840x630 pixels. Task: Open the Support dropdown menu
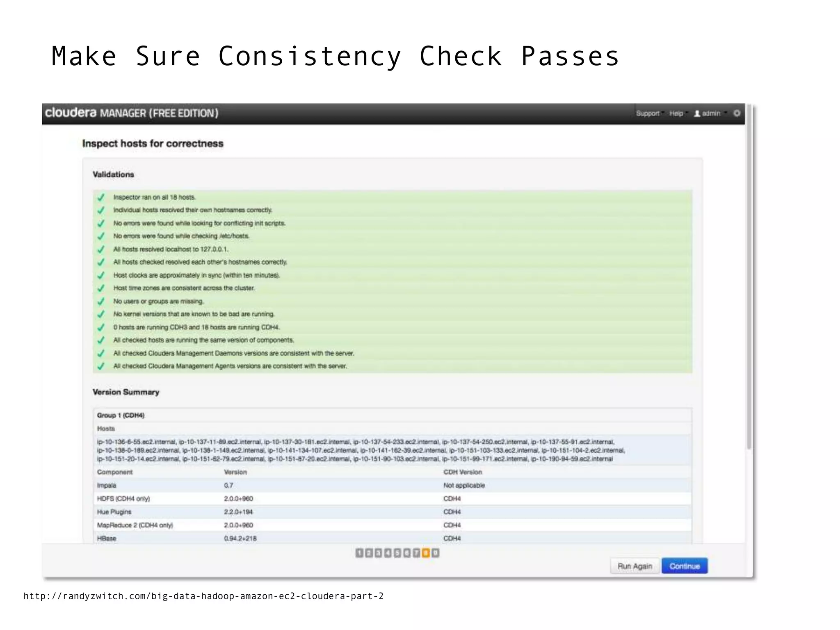649,114
